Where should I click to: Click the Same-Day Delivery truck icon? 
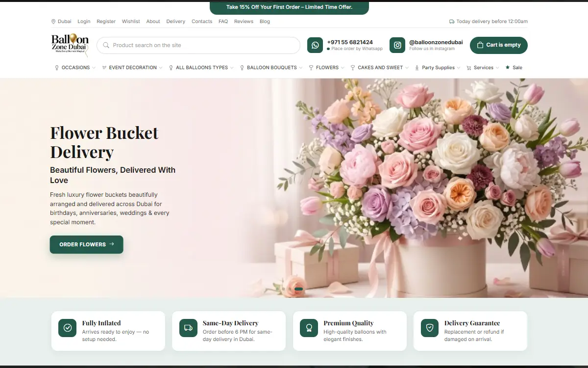pos(188,328)
